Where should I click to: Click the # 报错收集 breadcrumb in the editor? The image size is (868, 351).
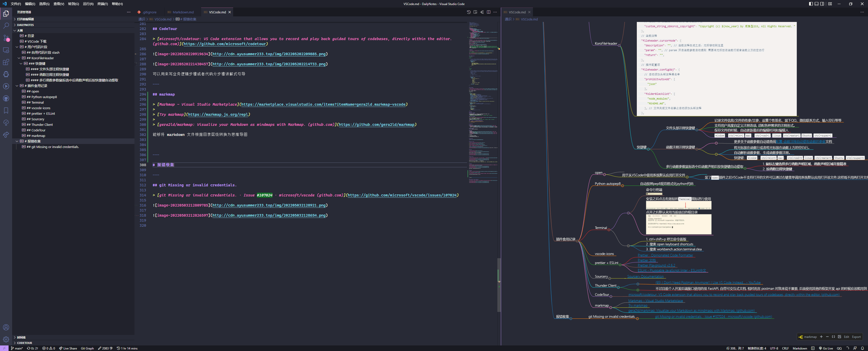click(x=186, y=19)
